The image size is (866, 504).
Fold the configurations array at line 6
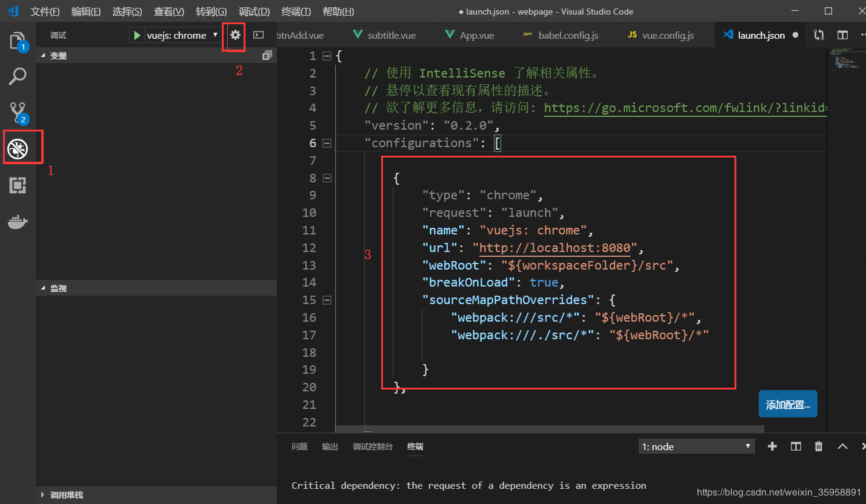(x=327, y=144)
